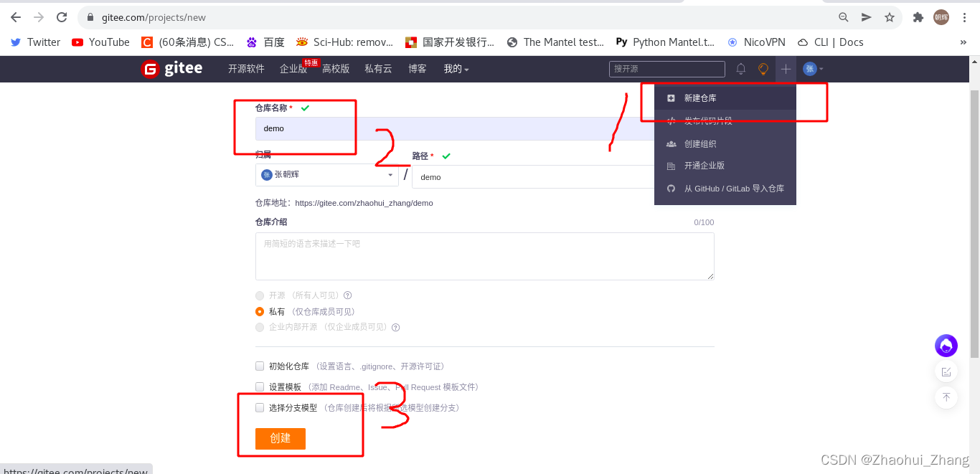Image resolution: width=980 pixels, height=474 pixels.
Task: Show more bookmarks via the double chevron
Action: coord(963,42)
